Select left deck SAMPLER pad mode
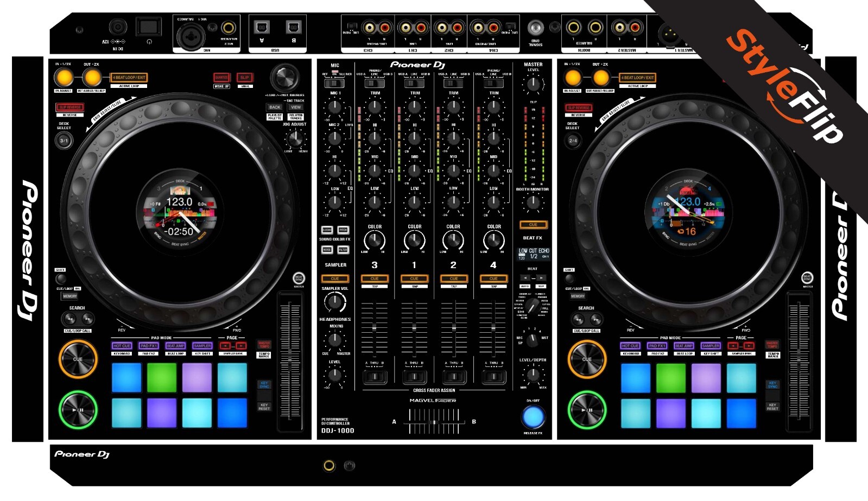Image resolution: width=868 pixels, height=501 pixels. (202, 346)
